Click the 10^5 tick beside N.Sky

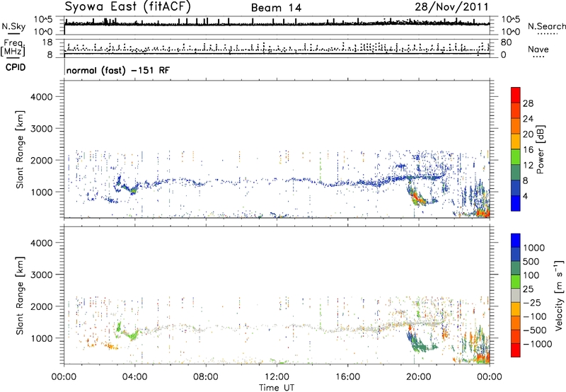pyautogui.click(x=43, y=19)
